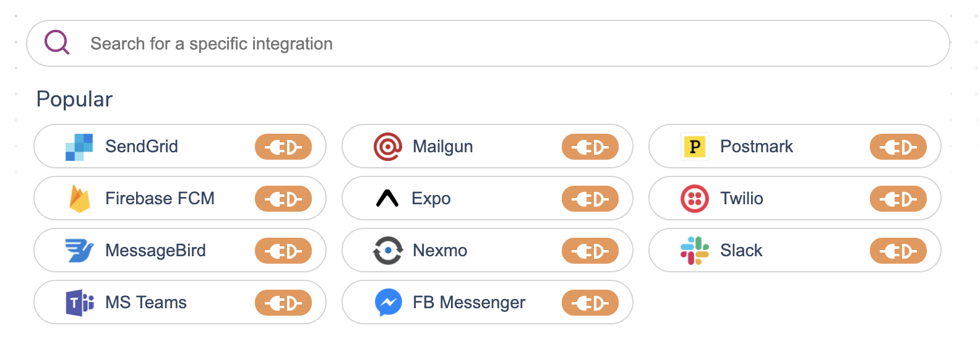980x359 pixels.
Task: Click the FB Messenger logo icon
Action: pos(387,302)
